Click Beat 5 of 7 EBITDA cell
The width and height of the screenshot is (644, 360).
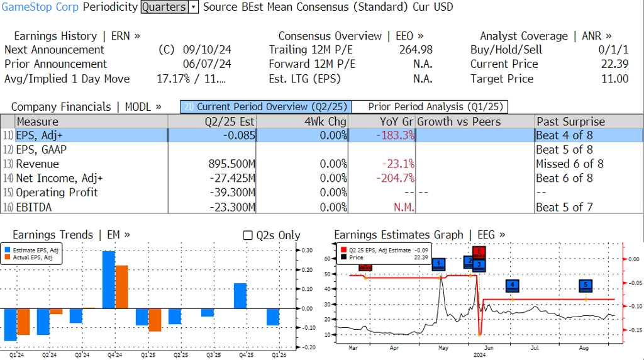[x=564, y=207]
